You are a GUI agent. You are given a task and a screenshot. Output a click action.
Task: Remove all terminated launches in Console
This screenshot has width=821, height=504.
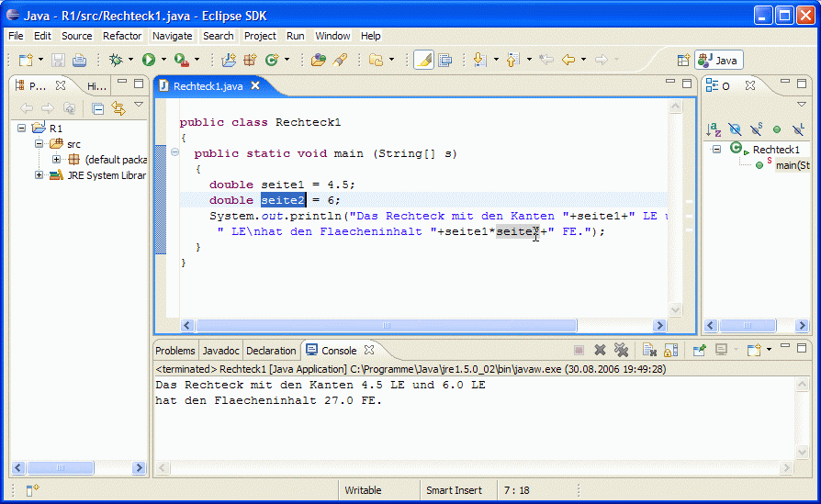tap(621, 350)
